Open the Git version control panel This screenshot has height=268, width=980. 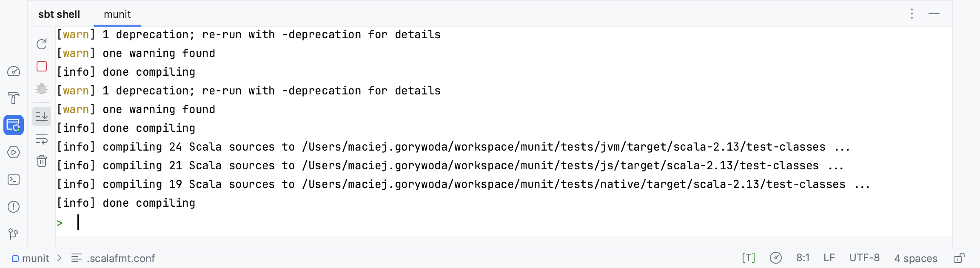point(14,234)
